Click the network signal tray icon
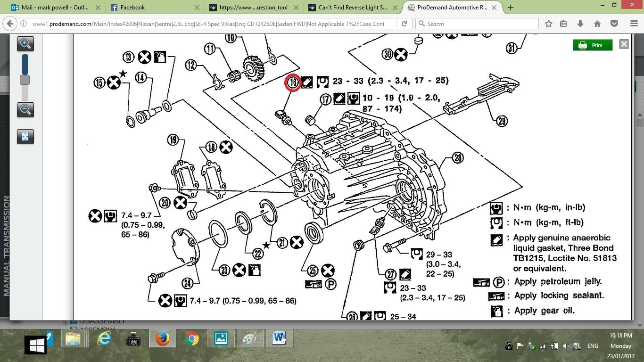Image resolution: width=644 pixels, height=362 pixels. (x=543, y=346)
